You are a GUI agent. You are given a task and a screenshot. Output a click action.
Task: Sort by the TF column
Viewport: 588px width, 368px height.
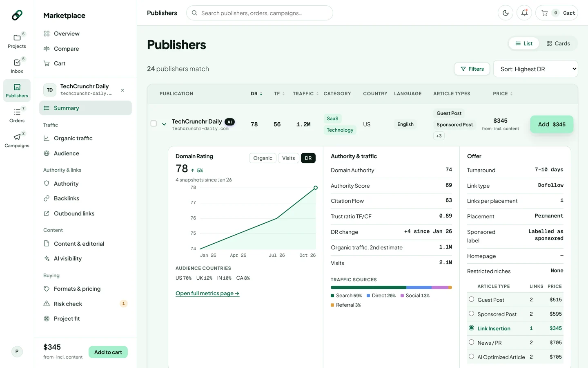point(279,94)
